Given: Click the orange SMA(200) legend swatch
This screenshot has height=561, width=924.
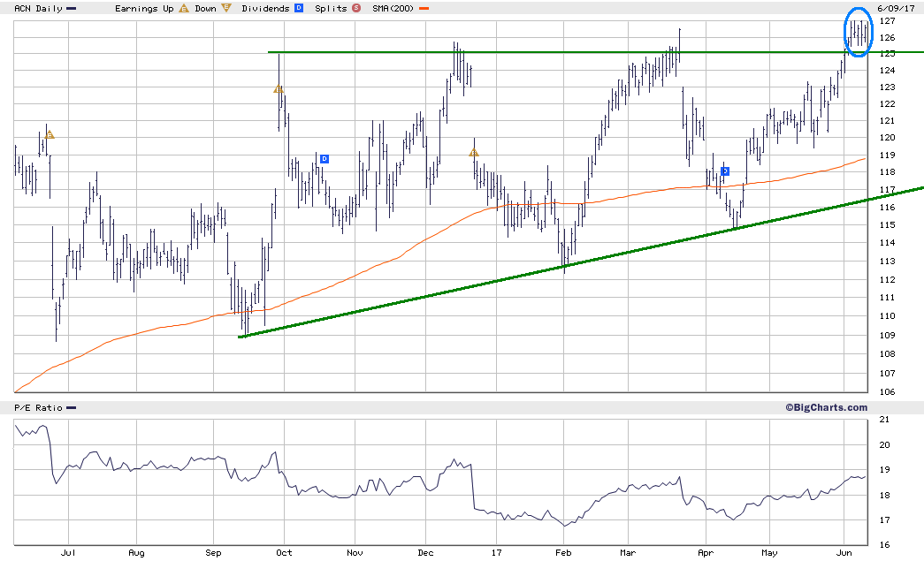Looking at the screenshot, I should (x=424, y=9).
